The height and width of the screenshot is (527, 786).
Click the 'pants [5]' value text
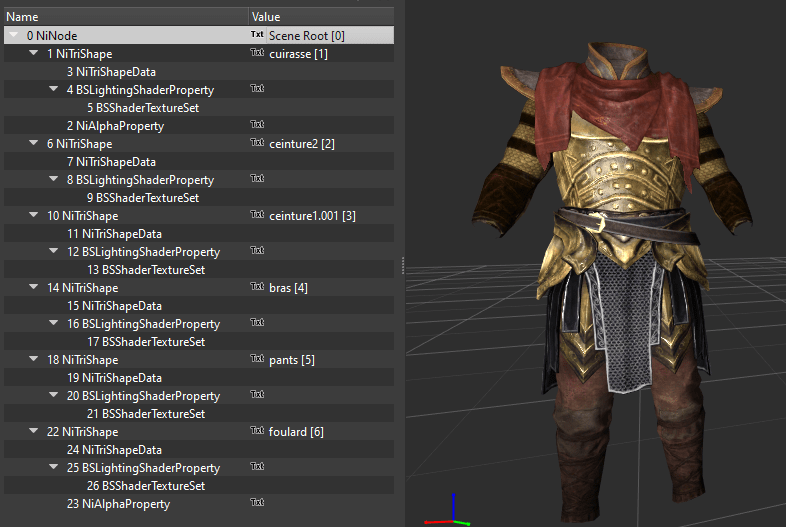(x=292, y=360)
